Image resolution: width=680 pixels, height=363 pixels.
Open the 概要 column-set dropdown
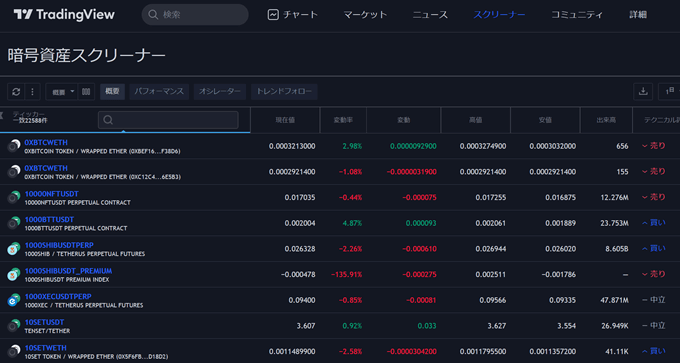click(x=62, y=92)
